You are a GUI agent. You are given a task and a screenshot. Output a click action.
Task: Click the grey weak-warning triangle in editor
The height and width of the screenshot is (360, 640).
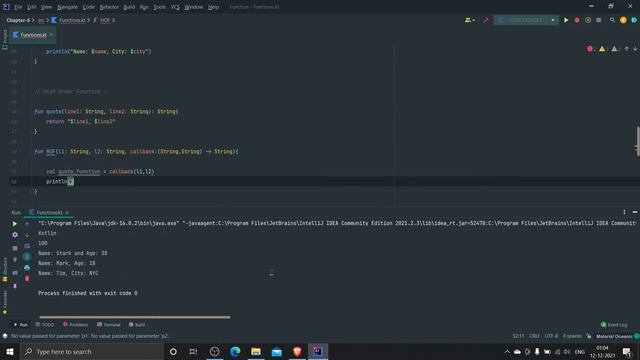[x=614, y=49]
